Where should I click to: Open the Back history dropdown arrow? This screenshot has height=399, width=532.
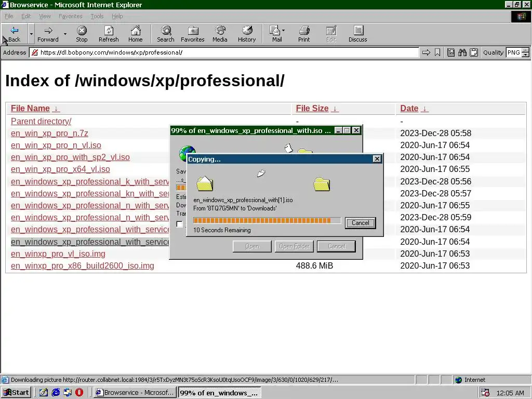click(31, 34)
